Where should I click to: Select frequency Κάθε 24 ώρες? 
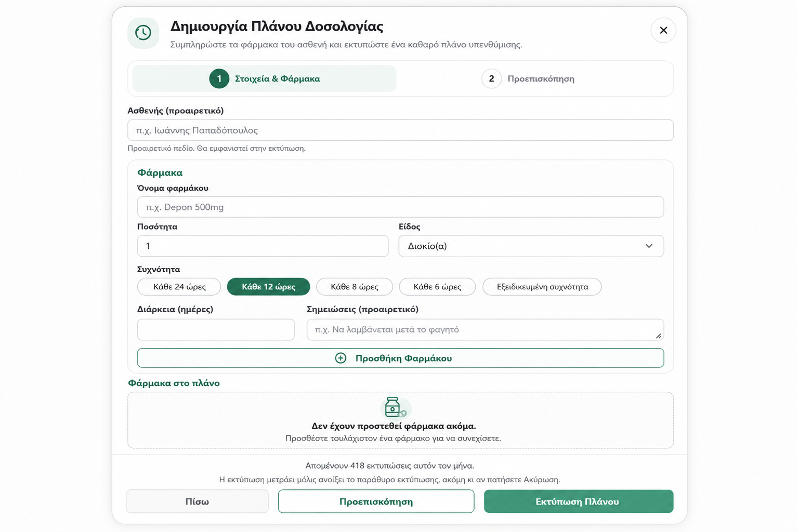tap(179, 287)
